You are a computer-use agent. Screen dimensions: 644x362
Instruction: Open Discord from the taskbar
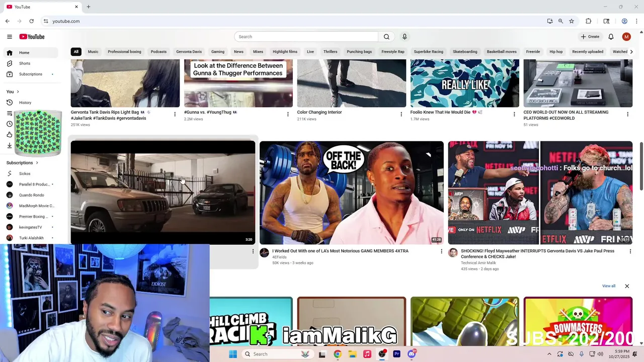(412, 354)
